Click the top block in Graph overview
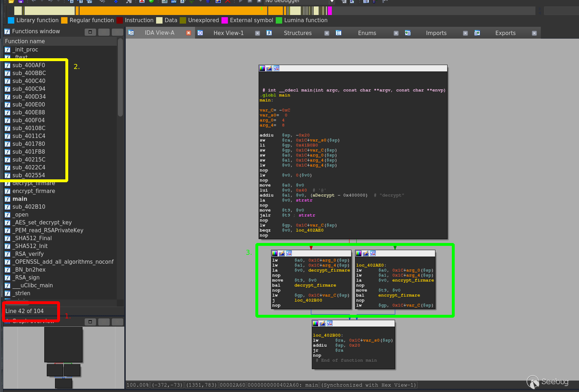This screenshot has width=579, height=392. (x=63, y=344)
